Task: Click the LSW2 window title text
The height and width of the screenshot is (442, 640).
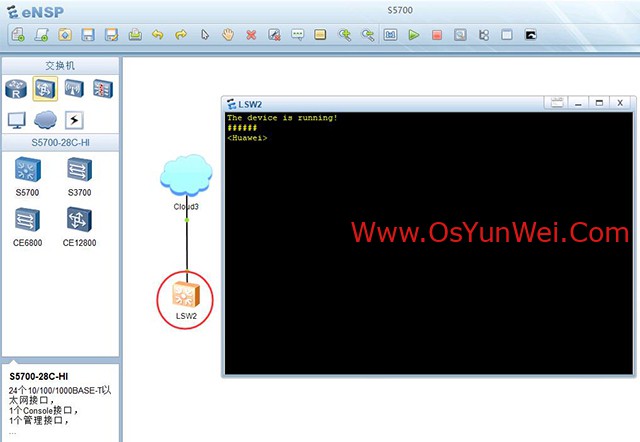Action: (x=250, y=104)
